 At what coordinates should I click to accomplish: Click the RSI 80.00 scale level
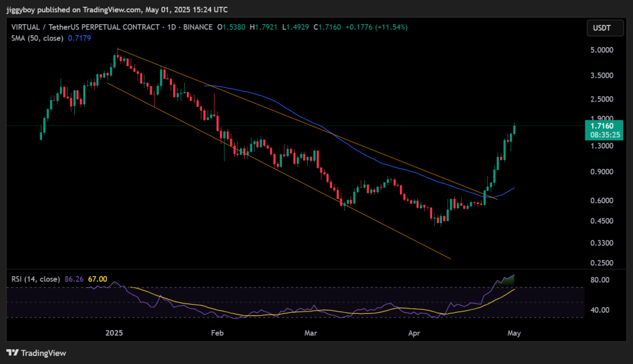599,280
